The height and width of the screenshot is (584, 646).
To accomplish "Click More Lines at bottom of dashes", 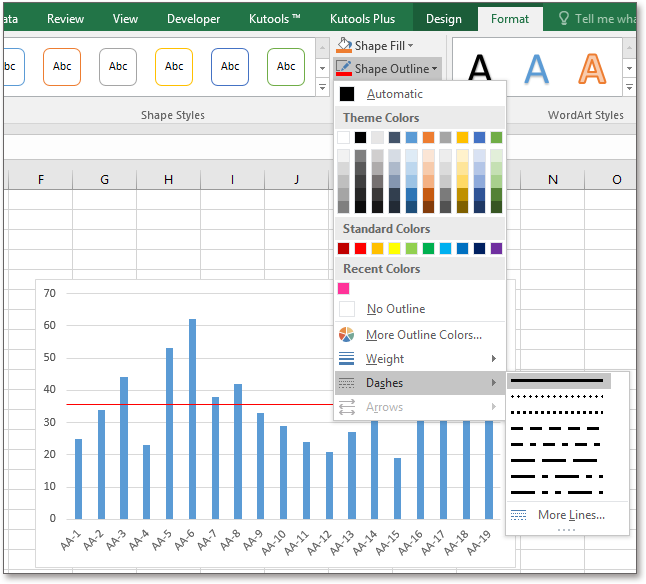I will click(x=570, y=515).
